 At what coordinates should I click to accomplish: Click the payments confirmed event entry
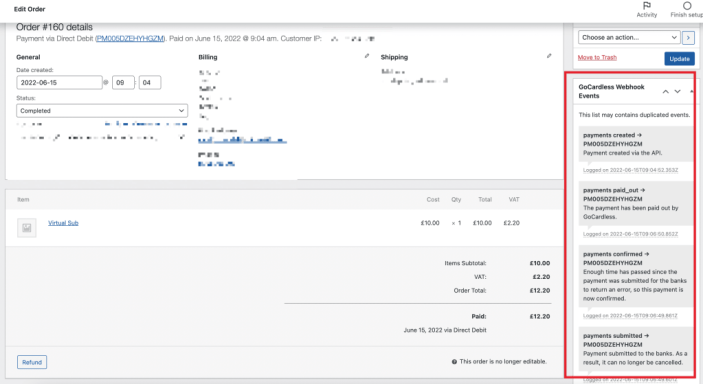(635, 276)
